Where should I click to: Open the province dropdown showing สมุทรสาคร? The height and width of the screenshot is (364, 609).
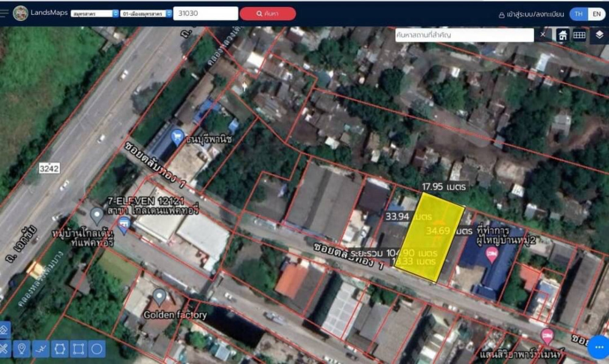coord(94,13)
